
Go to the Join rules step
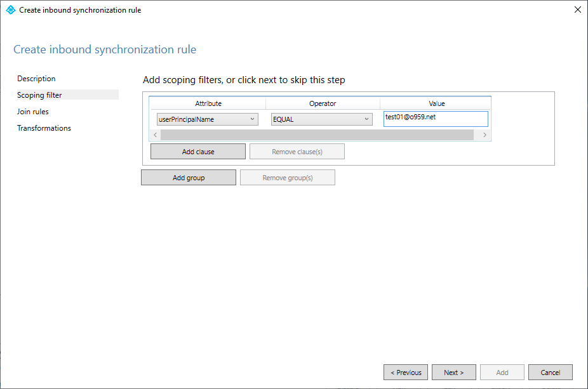(32, 112)
